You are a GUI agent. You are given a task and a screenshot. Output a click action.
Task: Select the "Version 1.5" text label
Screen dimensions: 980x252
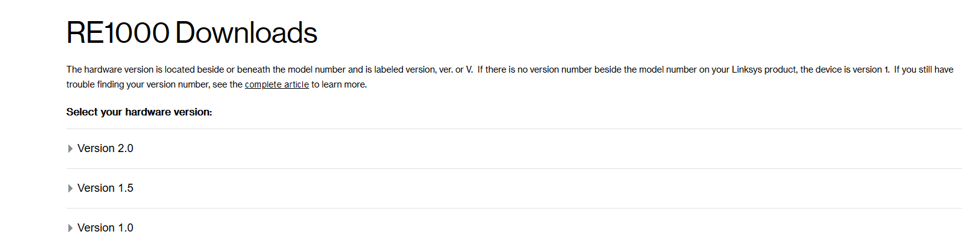point(105,188)
